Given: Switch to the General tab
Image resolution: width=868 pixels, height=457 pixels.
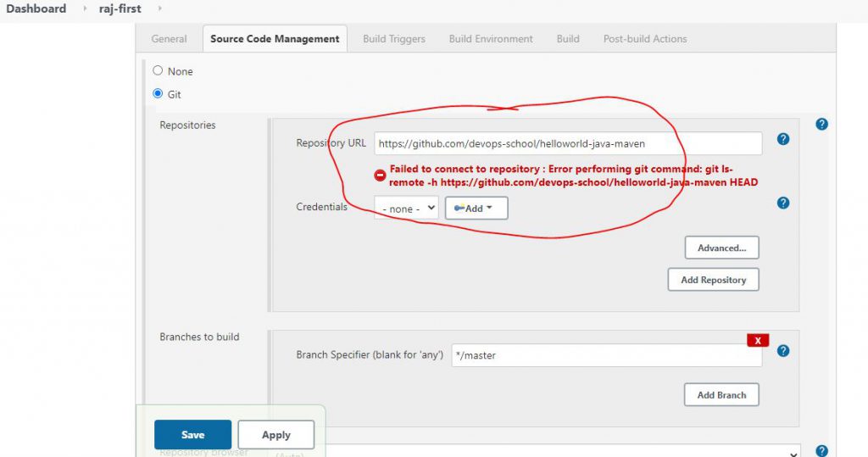Looking at the screenshot, I should point(169,39).
